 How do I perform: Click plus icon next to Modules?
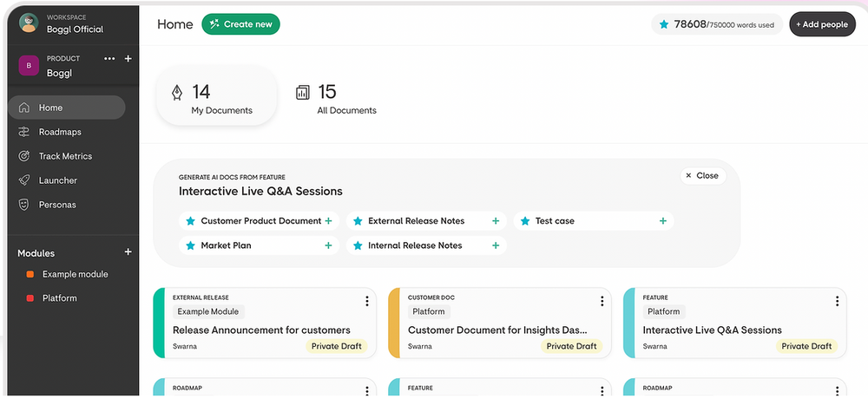point(128,252)
